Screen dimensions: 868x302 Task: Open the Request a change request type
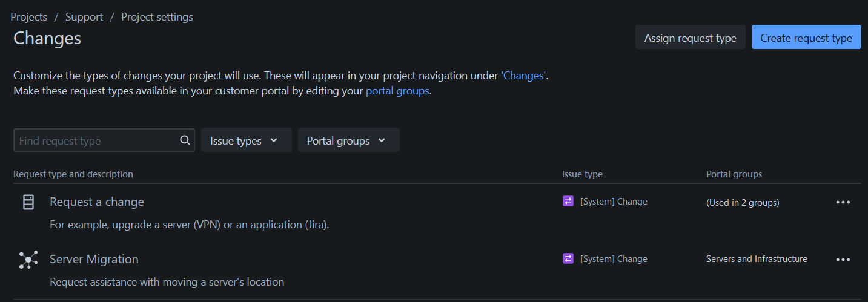pyautogui.click(x=97, y=202)
